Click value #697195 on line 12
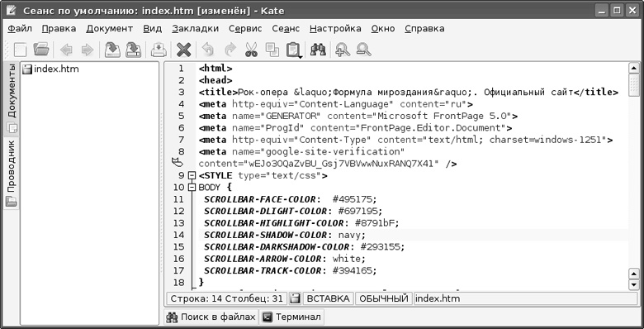Viewport: 644px width, 329px height. point(358,212)
